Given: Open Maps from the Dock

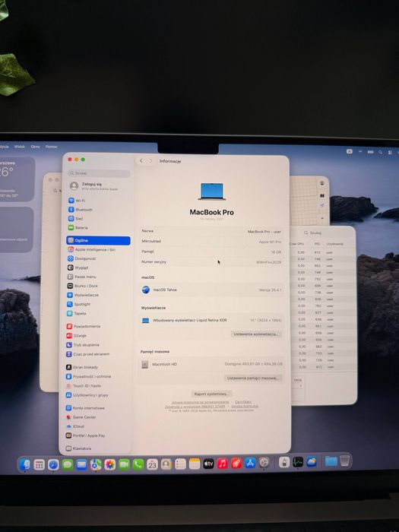Looking at the screenshot, I should click(96, 464).
